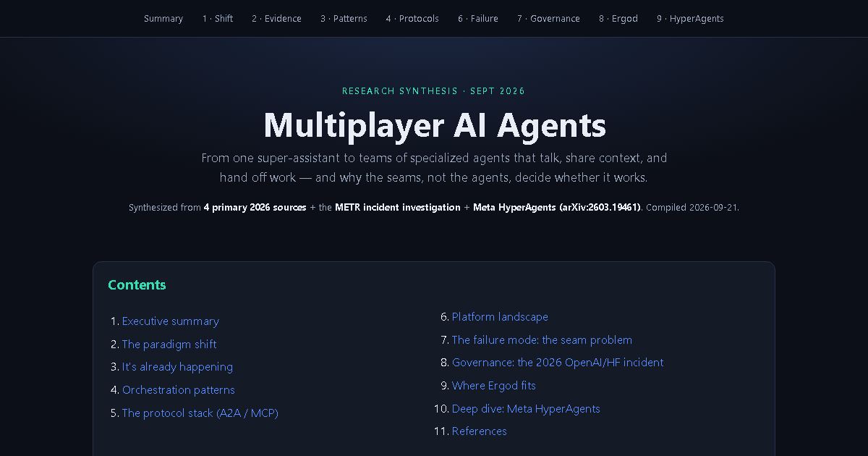Image resolution: width=868 pixels, height=456 pixels.
Task: Click the Contents heading
Action: 137,285
